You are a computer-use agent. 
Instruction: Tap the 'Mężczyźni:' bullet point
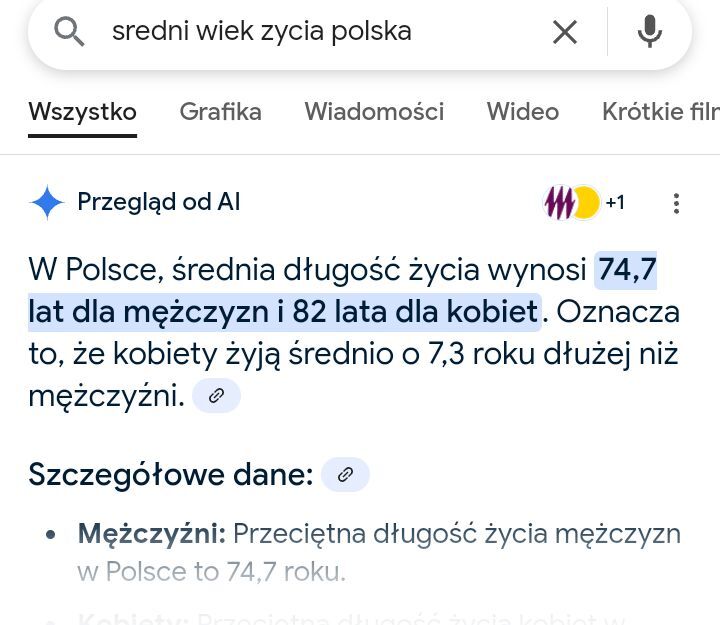(152, 534)
